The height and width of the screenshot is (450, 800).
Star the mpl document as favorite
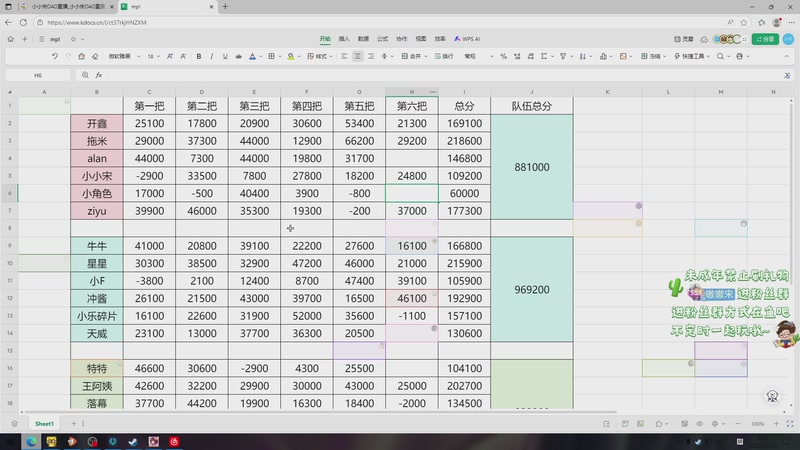tap(73, 39)
